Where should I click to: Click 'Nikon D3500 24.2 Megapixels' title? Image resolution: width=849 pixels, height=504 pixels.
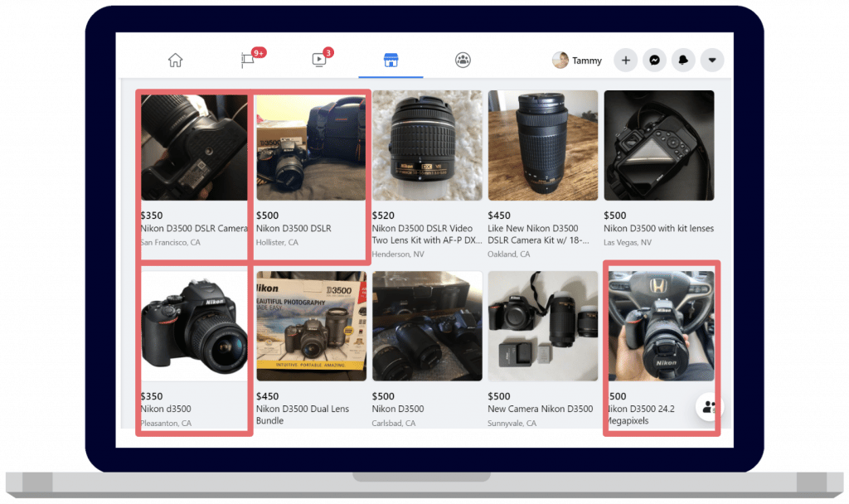coord(642,414)
